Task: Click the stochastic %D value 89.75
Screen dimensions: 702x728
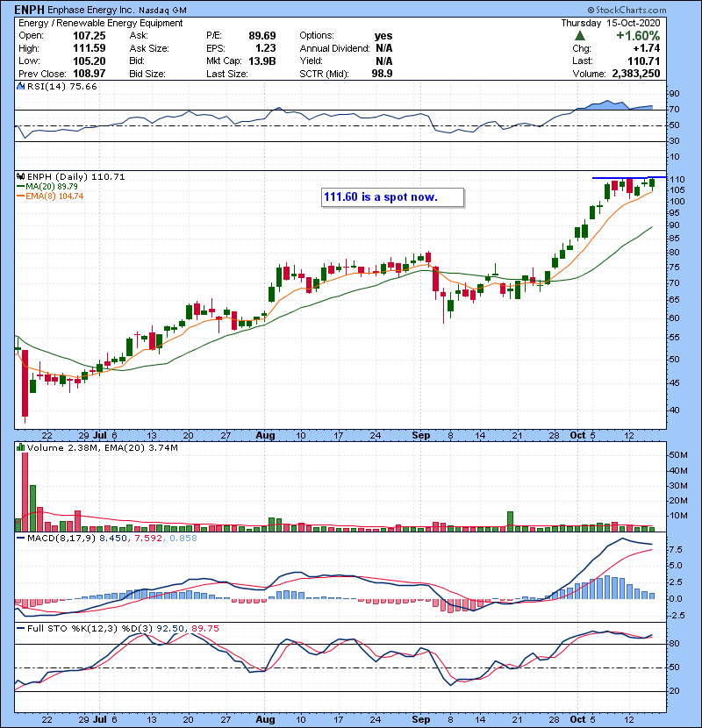Action: (205, 628)
